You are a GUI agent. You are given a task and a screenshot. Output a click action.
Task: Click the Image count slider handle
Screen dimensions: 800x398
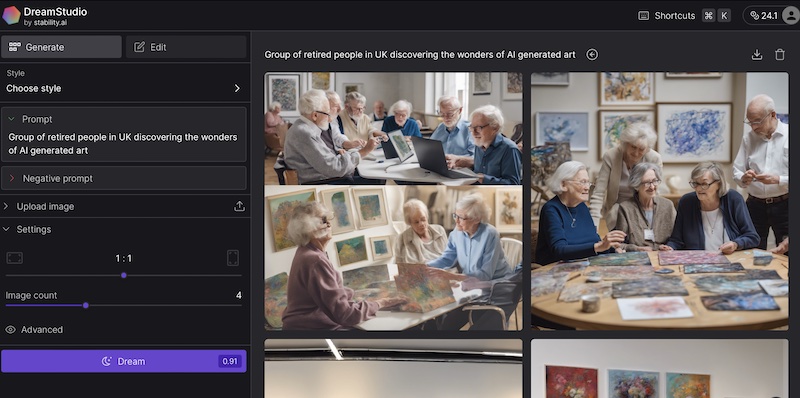pos(86,305)
